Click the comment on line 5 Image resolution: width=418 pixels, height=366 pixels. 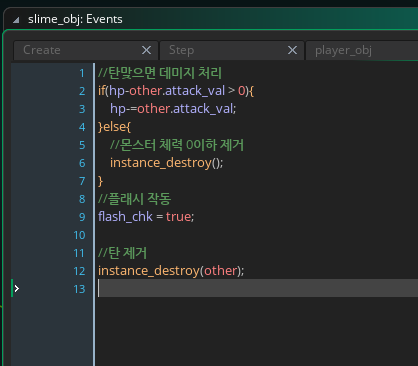[x=177, y=145]
